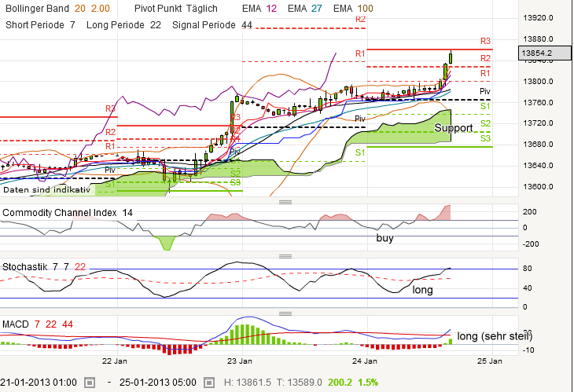Click the 22 Jan date axis label
The width and height of the screenshot is (574, 392).
pos(115,361)
